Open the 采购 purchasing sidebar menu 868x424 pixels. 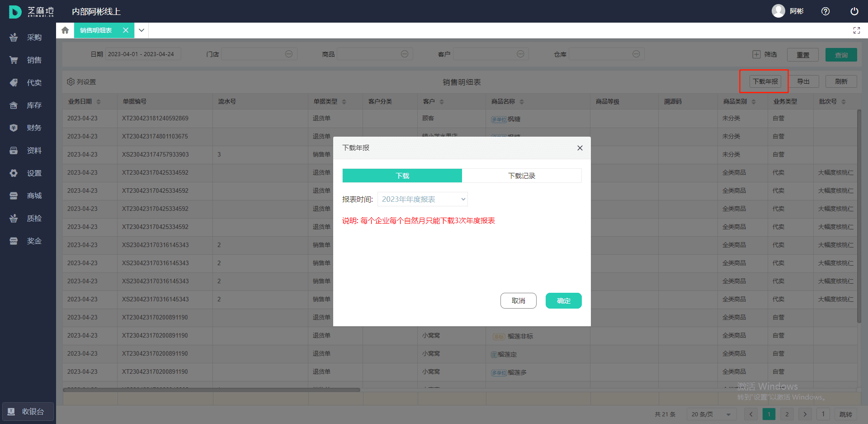tap(27, 38)
